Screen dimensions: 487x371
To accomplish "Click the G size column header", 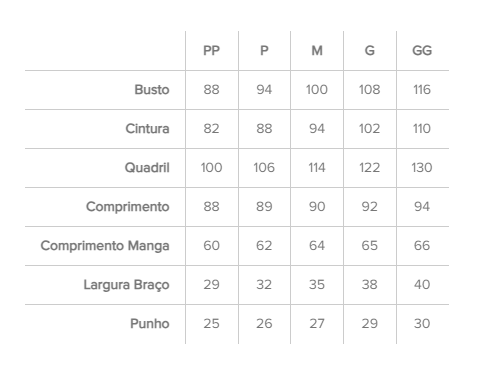I will point(369,51).
